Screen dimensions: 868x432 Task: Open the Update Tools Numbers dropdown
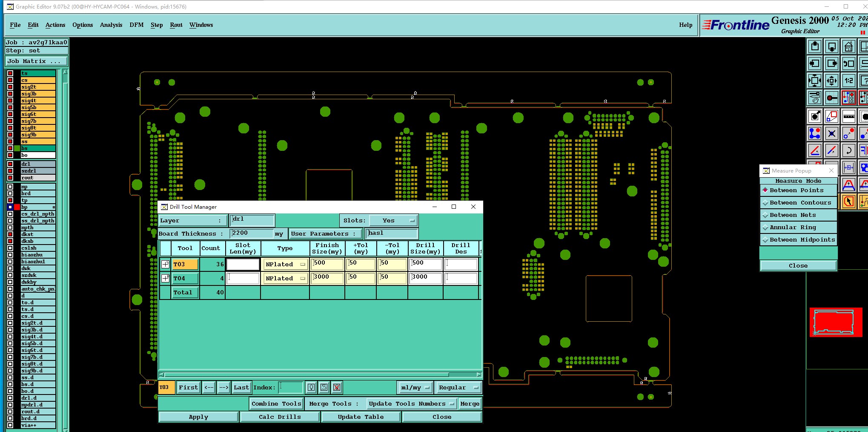click(x=411, y=404)
